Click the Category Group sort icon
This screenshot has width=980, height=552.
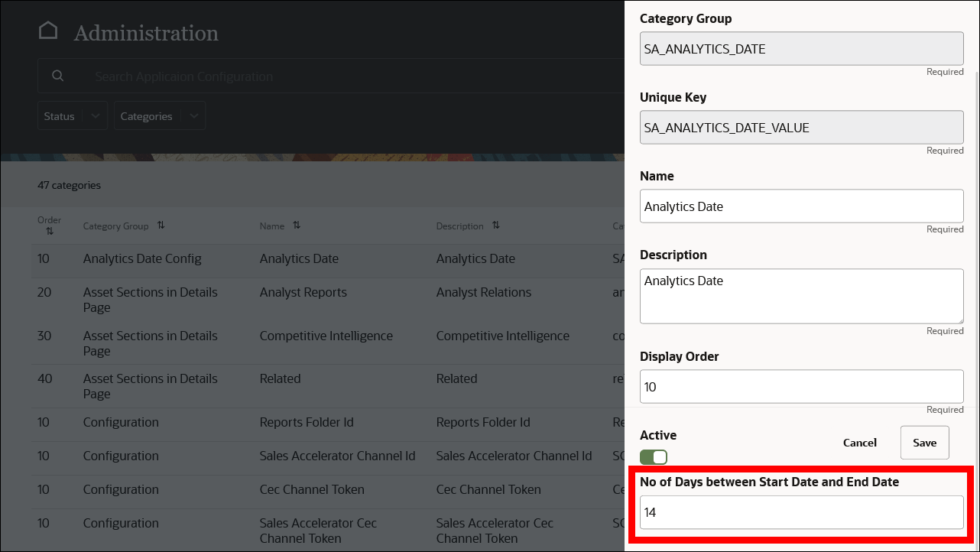(161, 226)
